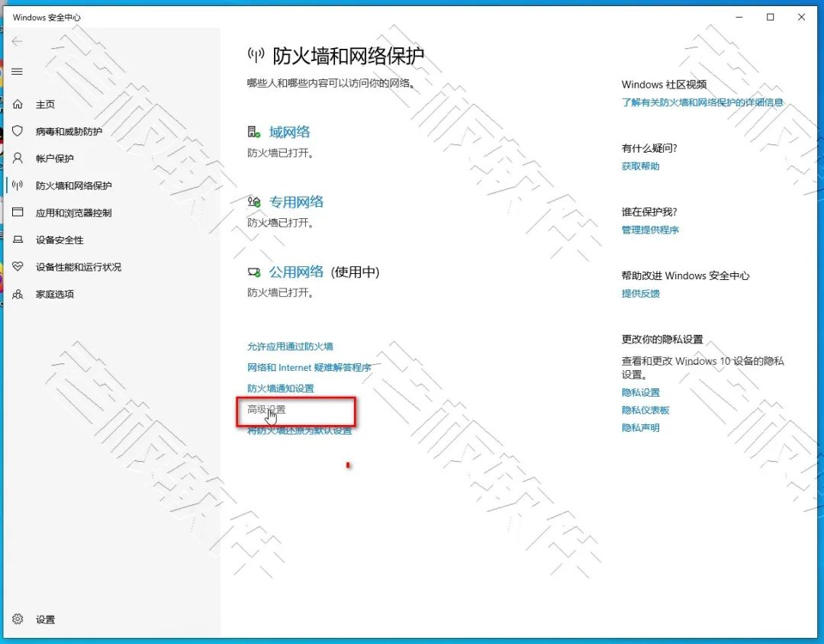824x644 pixels.
Task: Open the 隐私设置 link
Action: (641, 392)
